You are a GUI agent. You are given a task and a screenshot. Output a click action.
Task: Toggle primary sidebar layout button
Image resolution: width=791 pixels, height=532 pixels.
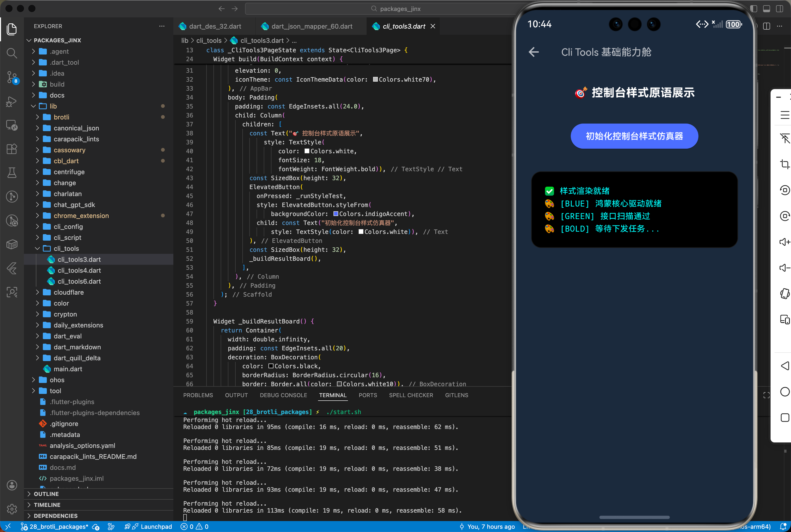tap(753, 9)
